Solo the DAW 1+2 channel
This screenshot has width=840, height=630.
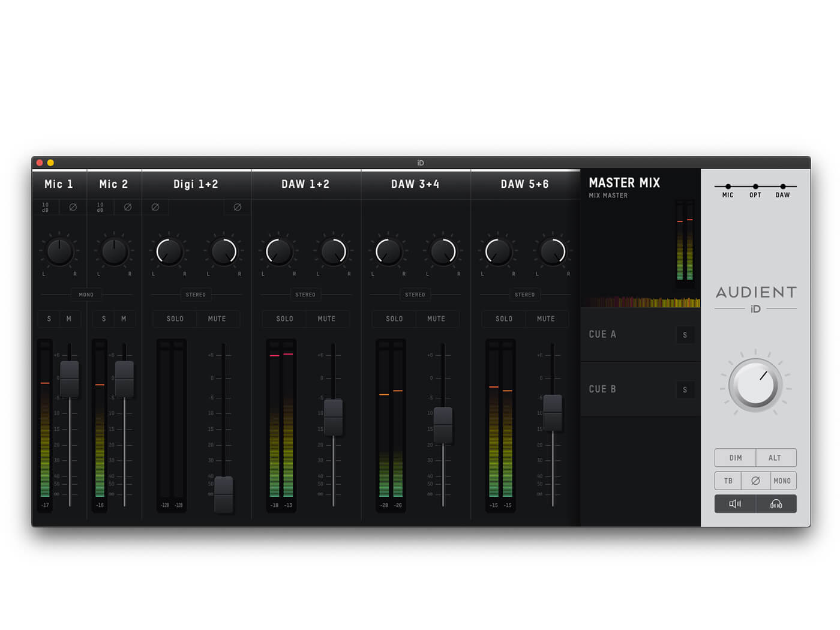[284, 319]
